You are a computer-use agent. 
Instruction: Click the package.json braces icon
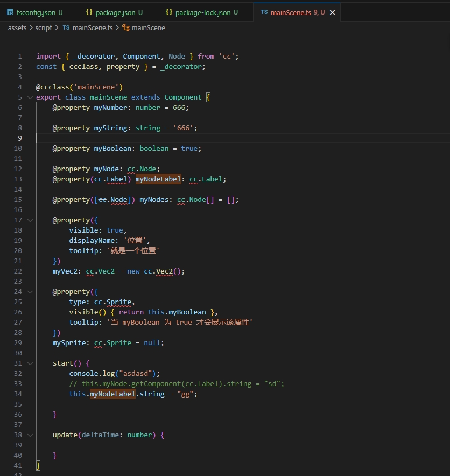(89, 12)
